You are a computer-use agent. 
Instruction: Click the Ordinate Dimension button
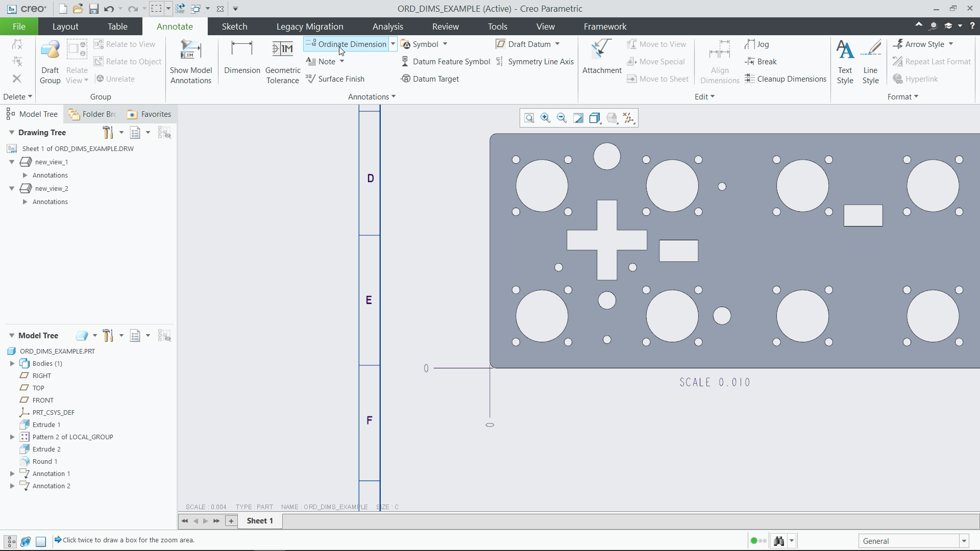[x=346, y=44]
